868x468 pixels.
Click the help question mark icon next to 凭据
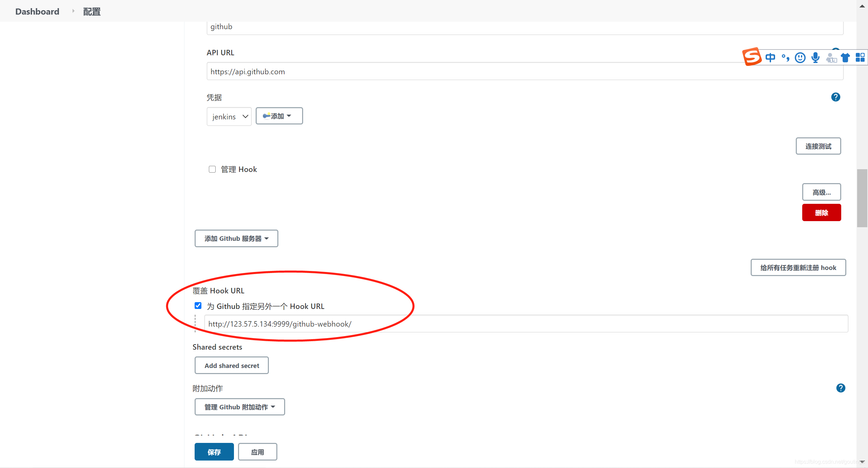836,97
